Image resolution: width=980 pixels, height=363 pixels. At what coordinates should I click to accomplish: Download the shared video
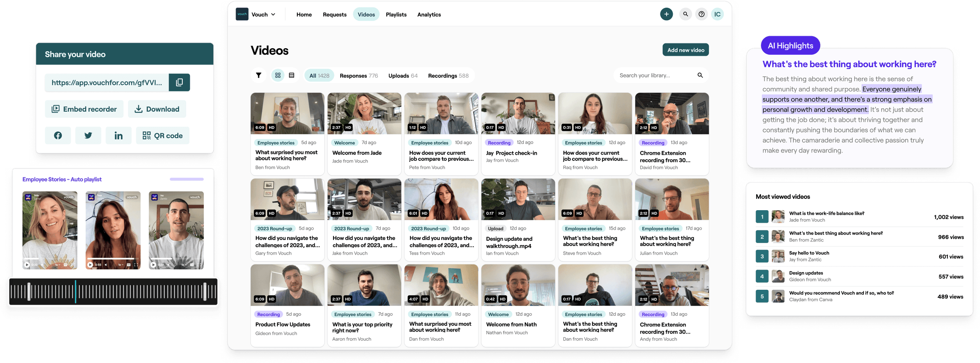pos(157,109)
